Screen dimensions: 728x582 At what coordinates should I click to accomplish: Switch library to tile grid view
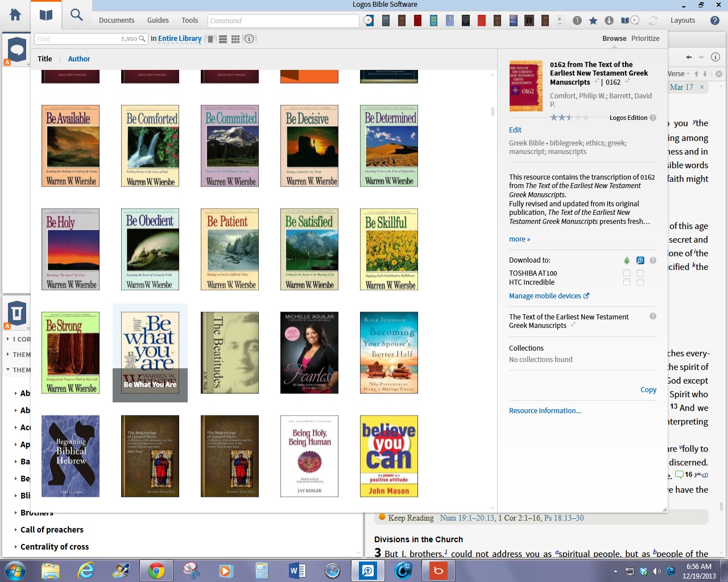235,39
